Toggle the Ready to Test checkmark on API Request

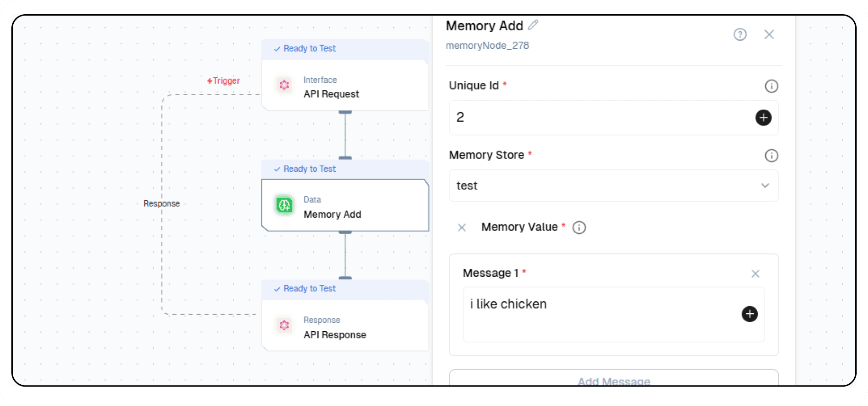tap(276, 48)
